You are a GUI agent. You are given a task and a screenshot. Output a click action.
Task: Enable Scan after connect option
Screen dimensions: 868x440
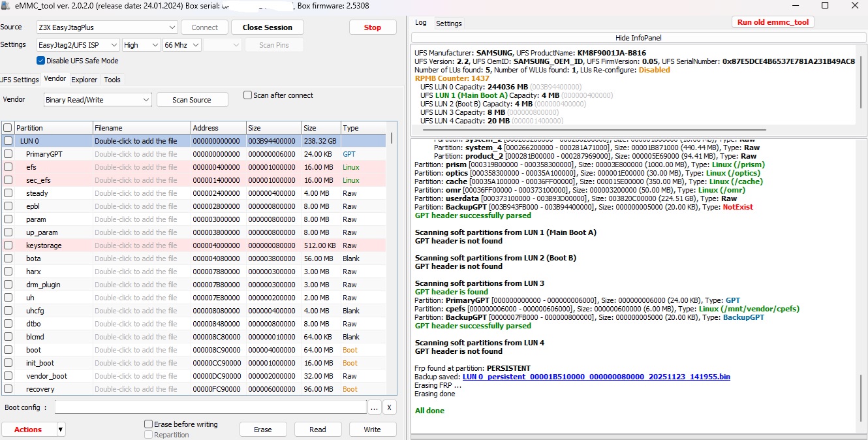click(247, 95)
